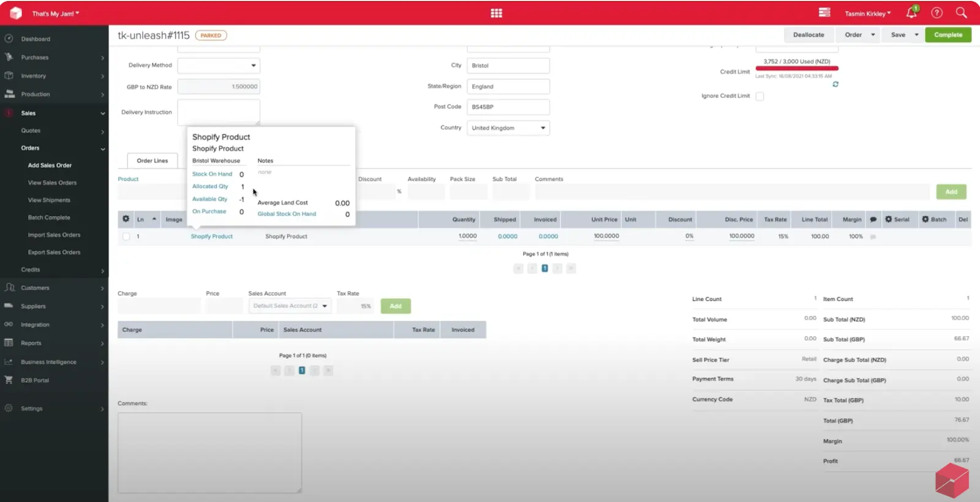
Task: Open the order lines grid settings gear
Action: click(126, 219)
